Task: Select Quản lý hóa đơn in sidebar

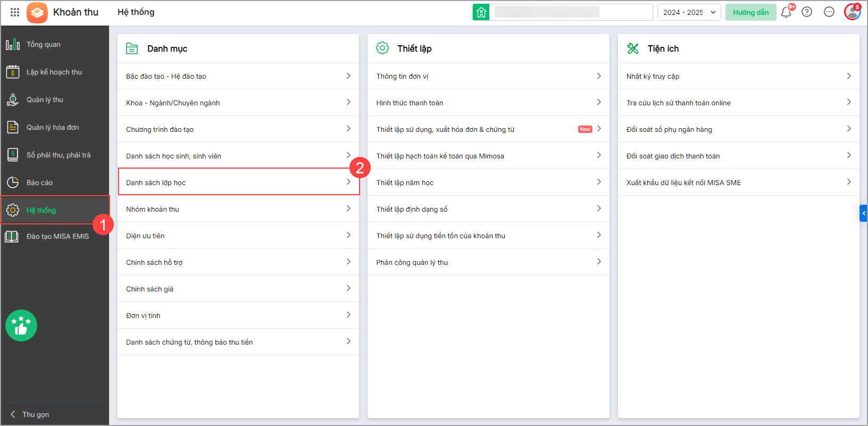Action: click(53, 128)
